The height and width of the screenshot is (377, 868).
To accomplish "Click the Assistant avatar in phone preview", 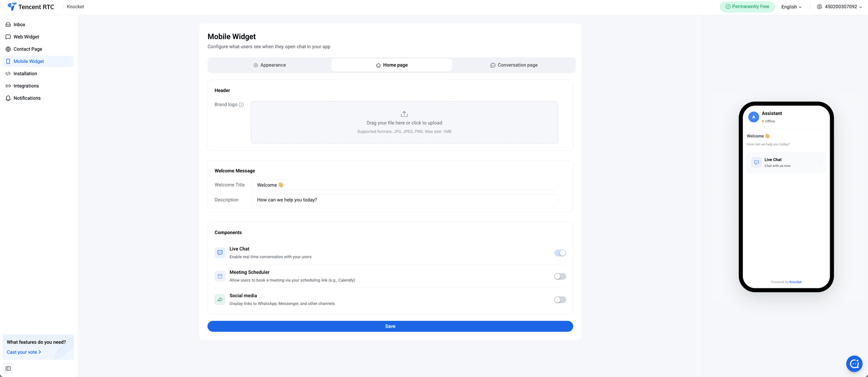I will coord(754,117).
